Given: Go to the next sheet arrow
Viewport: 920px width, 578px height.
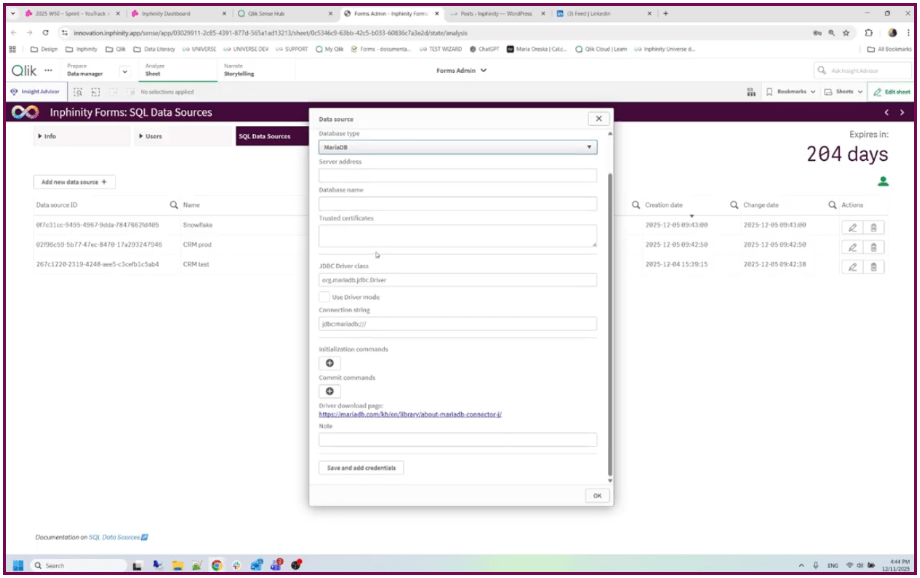Looking at the screenshot, I should click(902, 112).
